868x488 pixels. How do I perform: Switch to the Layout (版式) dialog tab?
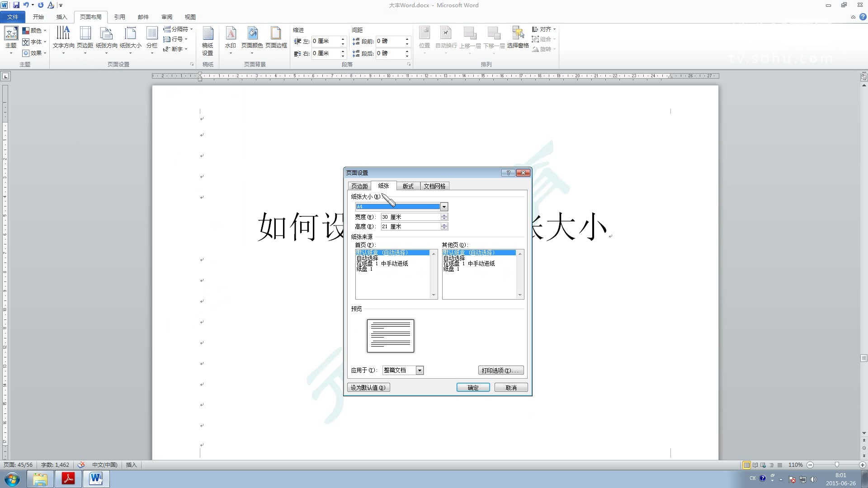coord(408,186)
